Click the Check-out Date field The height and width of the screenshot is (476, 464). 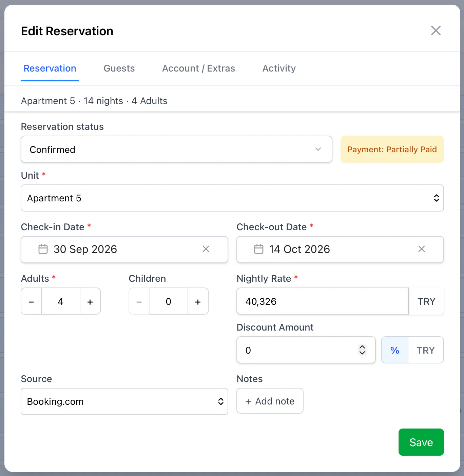(340, 250)
